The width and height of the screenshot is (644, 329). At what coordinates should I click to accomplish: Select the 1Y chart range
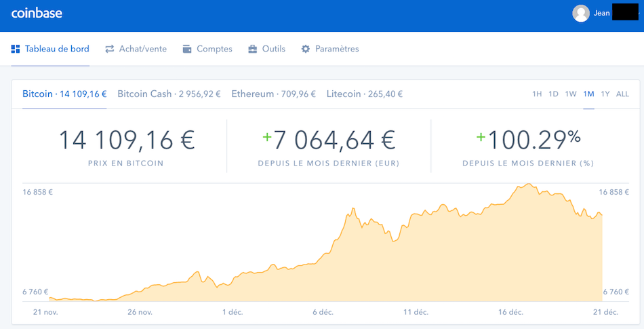point(605,94)
